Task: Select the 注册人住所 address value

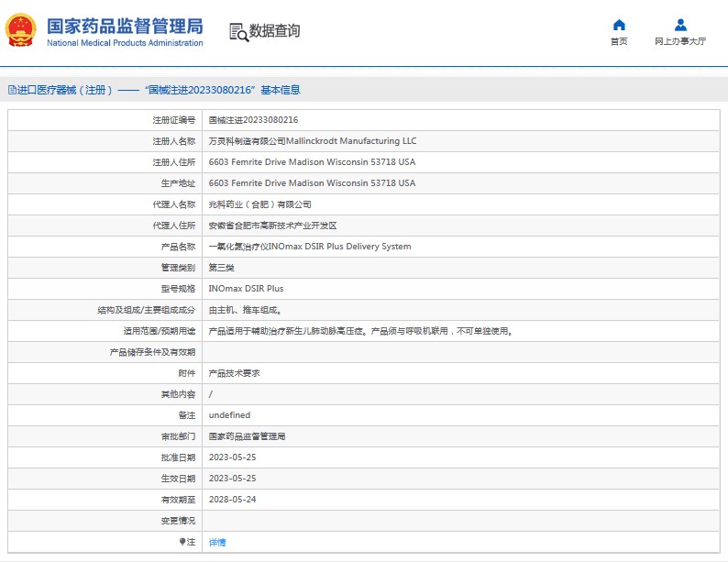Action: pos(312,162)
